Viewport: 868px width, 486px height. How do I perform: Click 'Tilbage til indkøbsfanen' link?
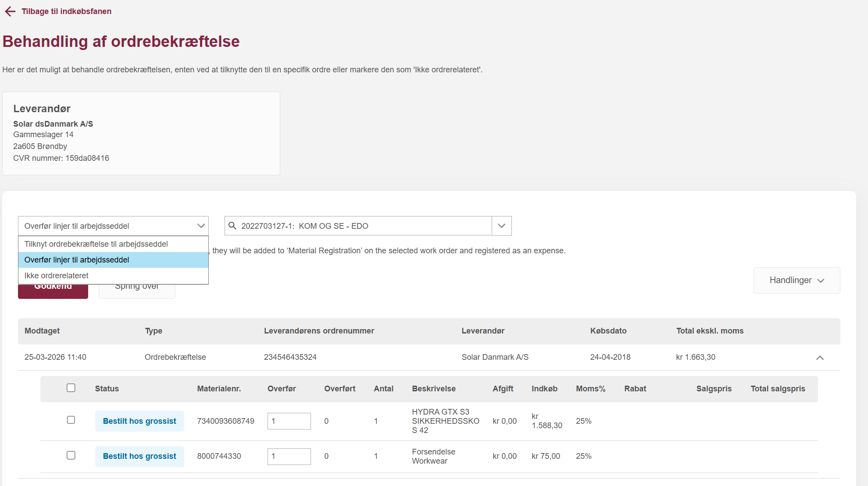point(67,11)
